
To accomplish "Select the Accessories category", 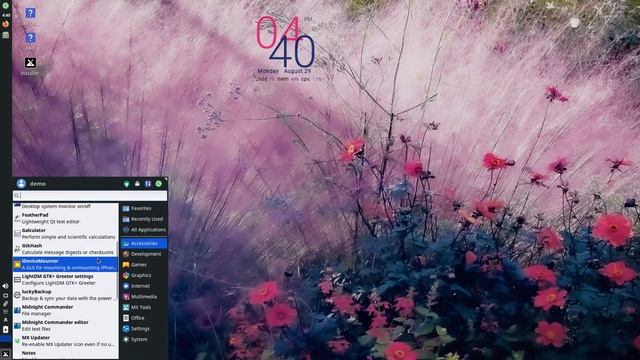I will pyautogui.click(x=144, y=243).
